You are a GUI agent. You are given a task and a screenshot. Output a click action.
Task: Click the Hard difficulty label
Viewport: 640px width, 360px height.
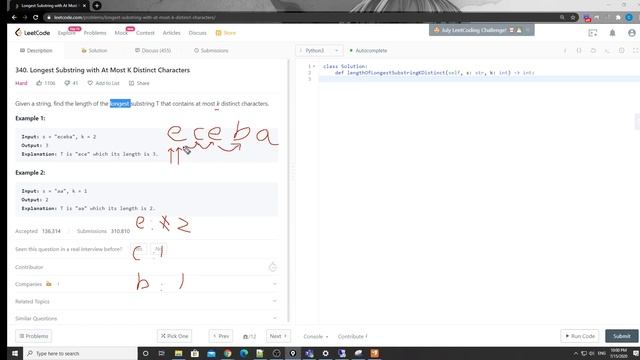pos(21,83)
